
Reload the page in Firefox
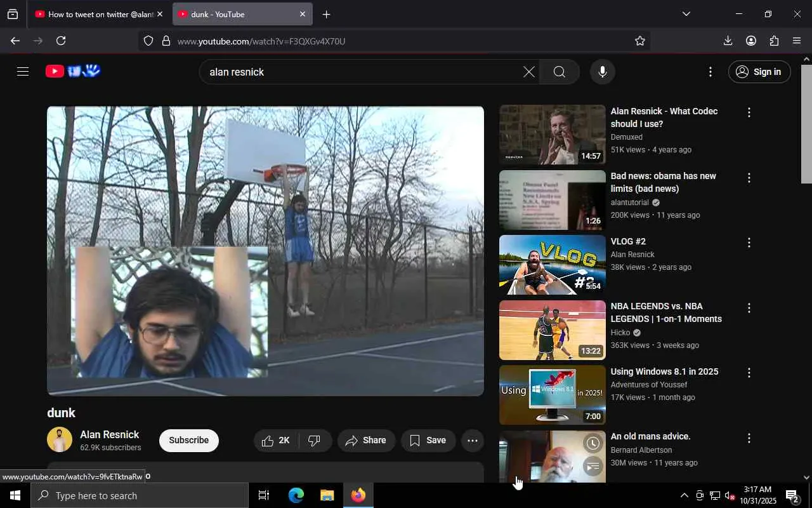click(x=61, y=41)
